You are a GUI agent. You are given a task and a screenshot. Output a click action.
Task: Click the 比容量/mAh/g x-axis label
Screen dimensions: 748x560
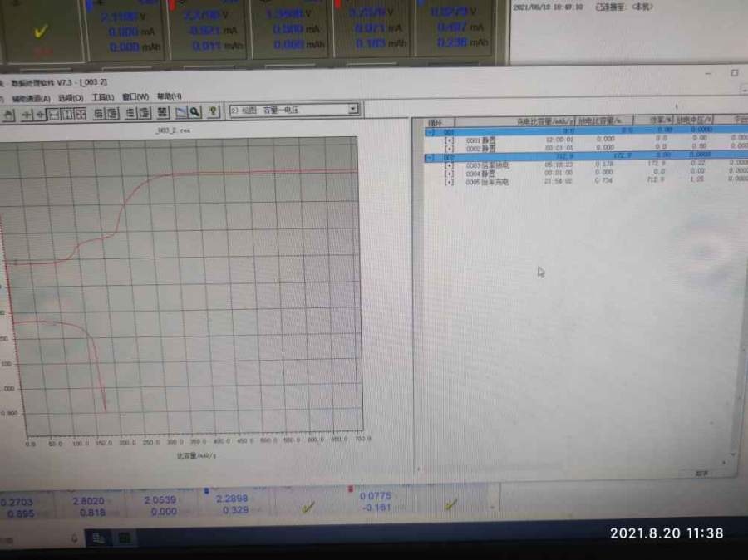[196, 456]
